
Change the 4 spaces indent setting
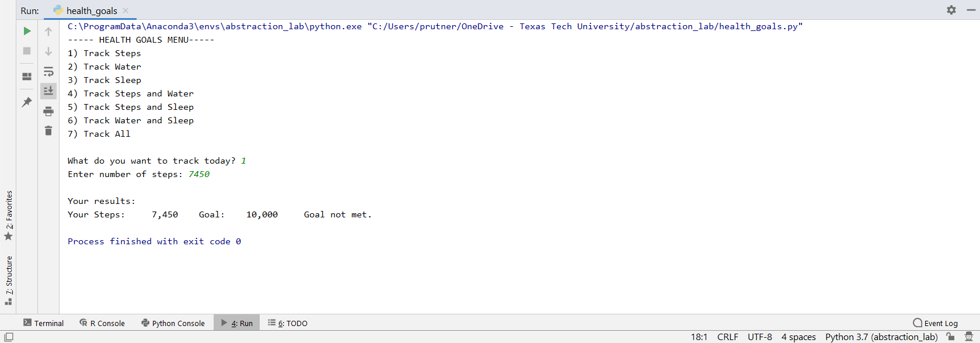(798, 337)
